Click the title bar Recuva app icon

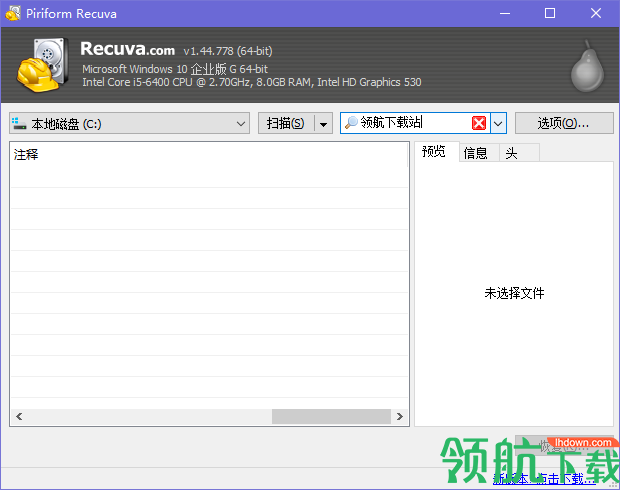pyautogui.click(x=13, y=13)
